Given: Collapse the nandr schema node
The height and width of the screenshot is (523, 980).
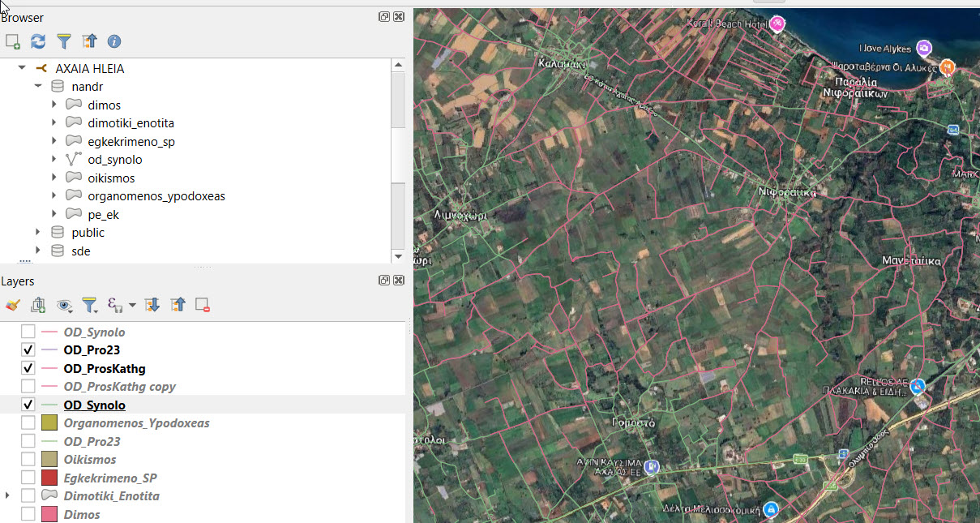Looking at the screenshot, I should pyautogui.click(x=38, y=87).
